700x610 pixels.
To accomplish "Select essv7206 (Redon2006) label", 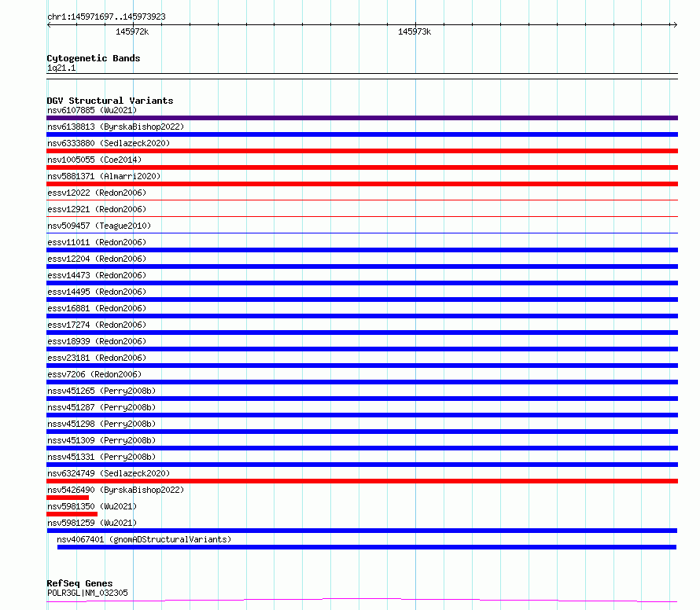I will coord(94,374).
